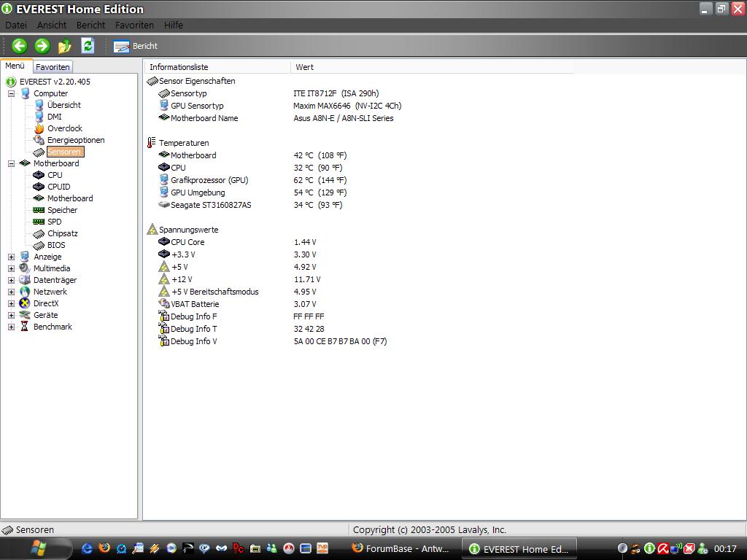The image size is (747, 560).
Task: Switch to the Favoriten tab in sidebar
Action: click(53, 67)
